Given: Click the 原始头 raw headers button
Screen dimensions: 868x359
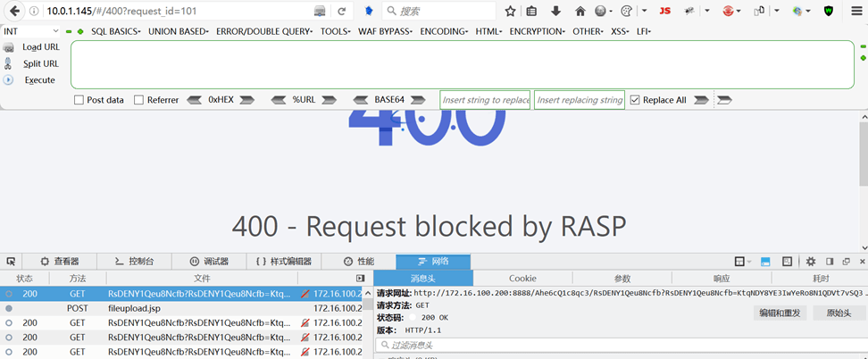Looking at the screenshot, I should pyautogui.click(x=839, y=313).
